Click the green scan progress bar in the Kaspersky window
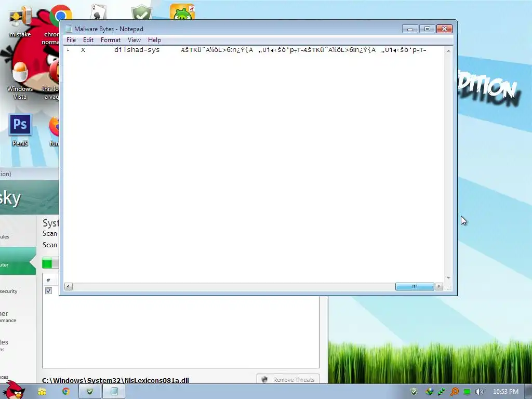This screenshot has width=532, height=399. tap(50, 263)
